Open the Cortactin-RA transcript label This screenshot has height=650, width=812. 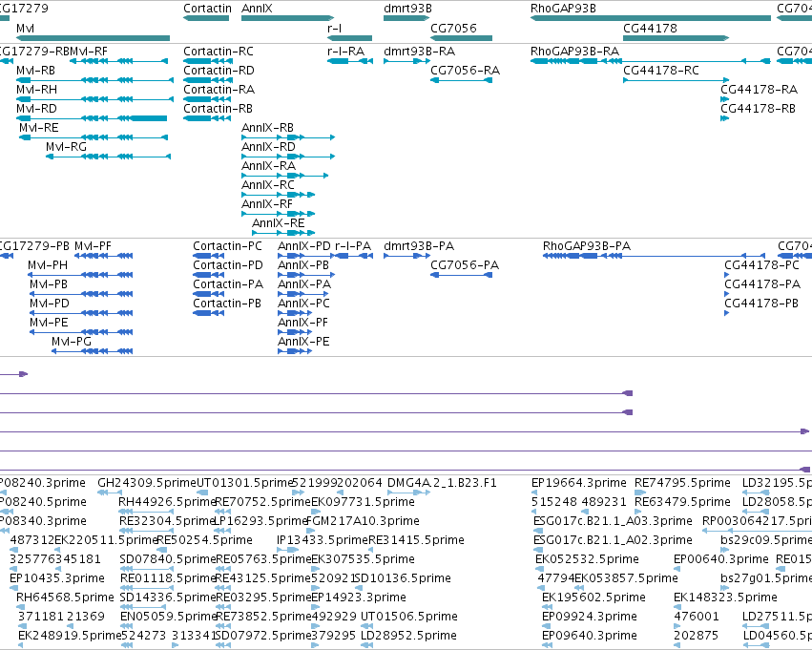219,89
